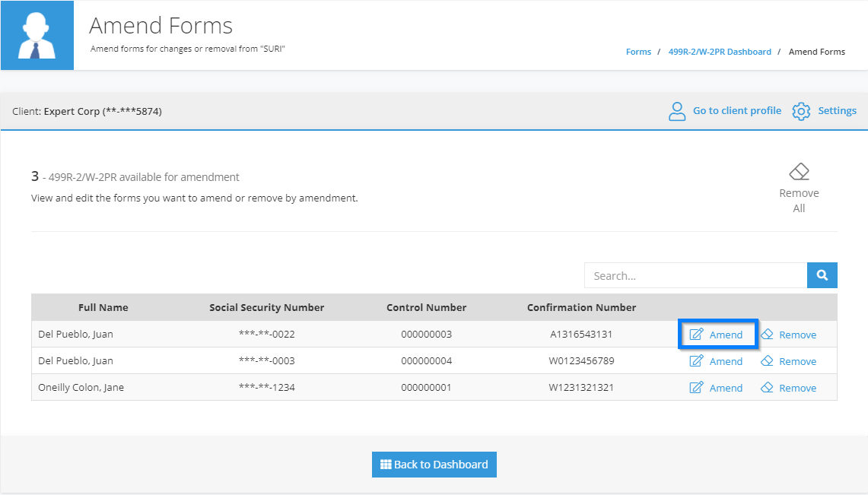The height and width of the screenshot is (495, 868).
Task: Open the 499R-2/W-2PR Dashboard breadcrumb
Action: click(x=720, y=52)
